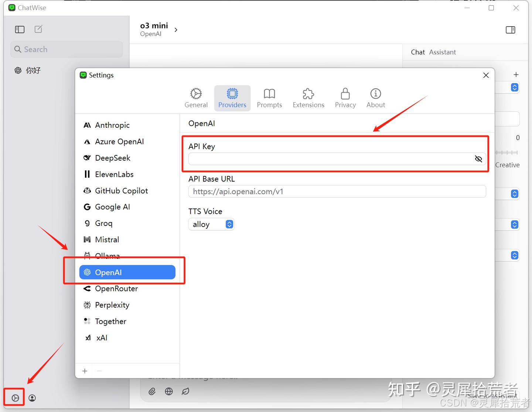The image size is (532, 412).
Task: Add a new provider with plus button
Action: pos(84,371)
